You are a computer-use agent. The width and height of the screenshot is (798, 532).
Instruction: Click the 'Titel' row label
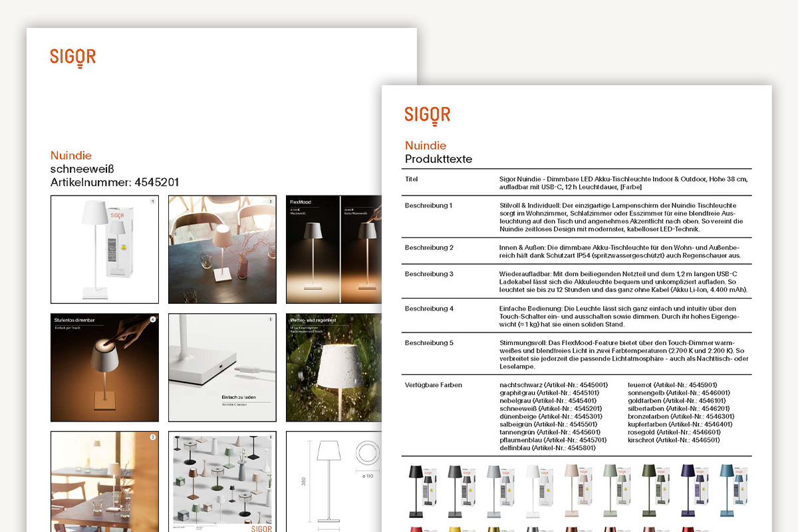tap(412, 180)
